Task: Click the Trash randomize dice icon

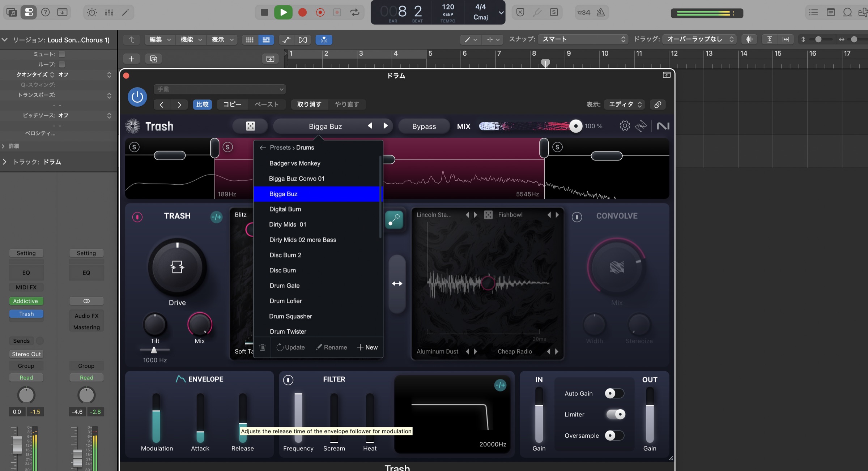Action: coord(250,126)
